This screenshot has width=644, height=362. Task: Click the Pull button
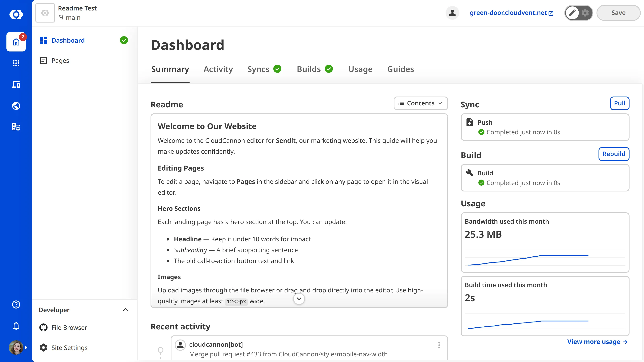tap(619, 103)
